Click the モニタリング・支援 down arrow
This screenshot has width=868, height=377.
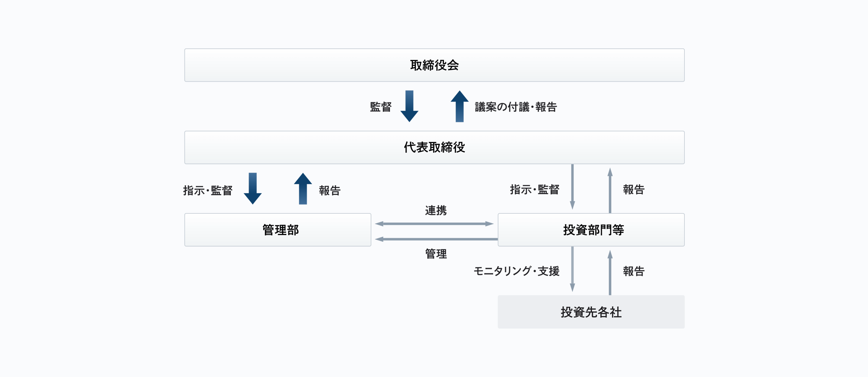[572, 269]
